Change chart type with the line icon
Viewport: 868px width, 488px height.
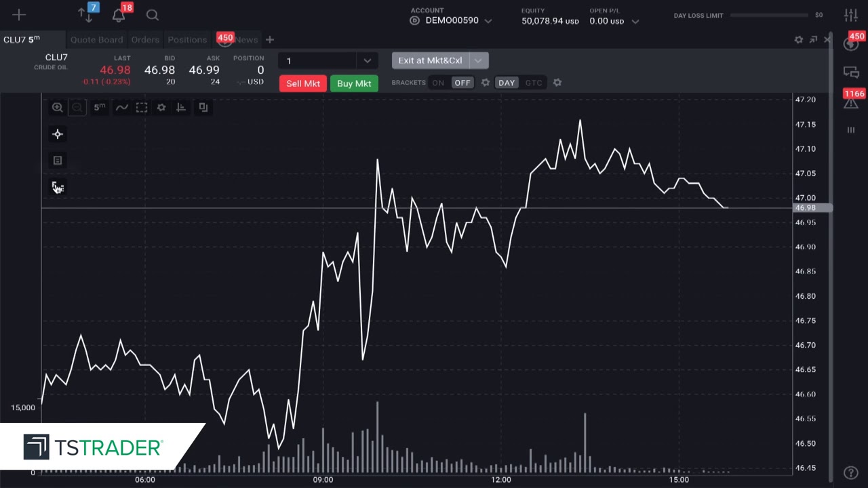121,107
